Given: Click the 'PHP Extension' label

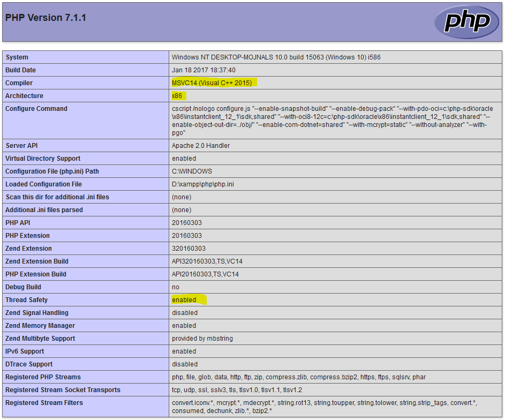Looking at the screenshot, I should click(27, 236).
